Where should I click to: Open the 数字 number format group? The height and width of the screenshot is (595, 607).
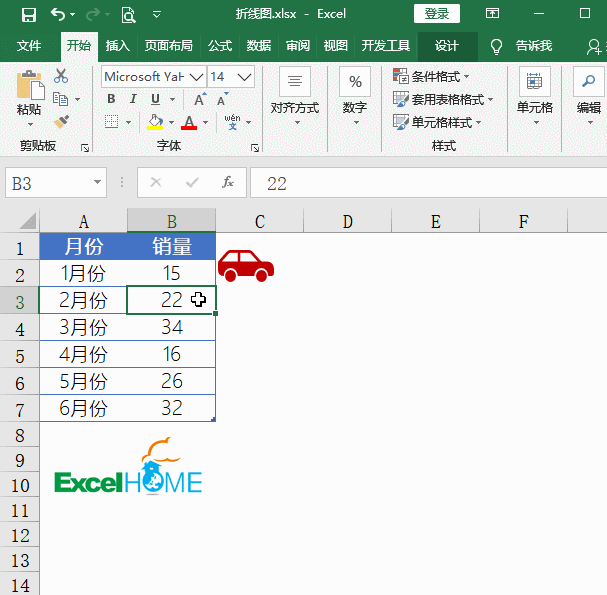355,97
